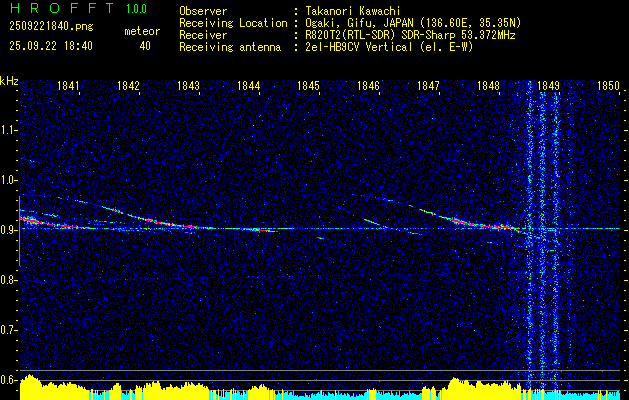The height and width of the screenshot is (400, 629).
Task: Click the 1846 time axis label
Action: point(368,85)
